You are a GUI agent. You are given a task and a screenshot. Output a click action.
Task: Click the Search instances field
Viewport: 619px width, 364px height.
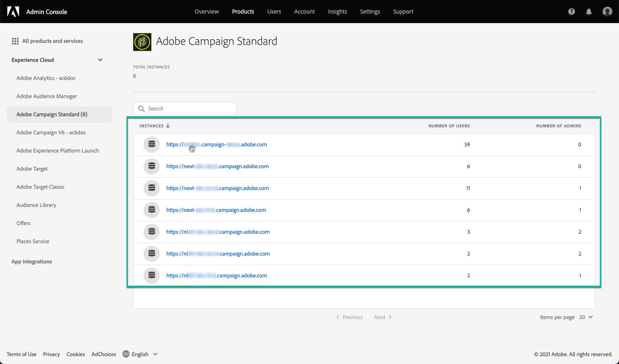185,109
